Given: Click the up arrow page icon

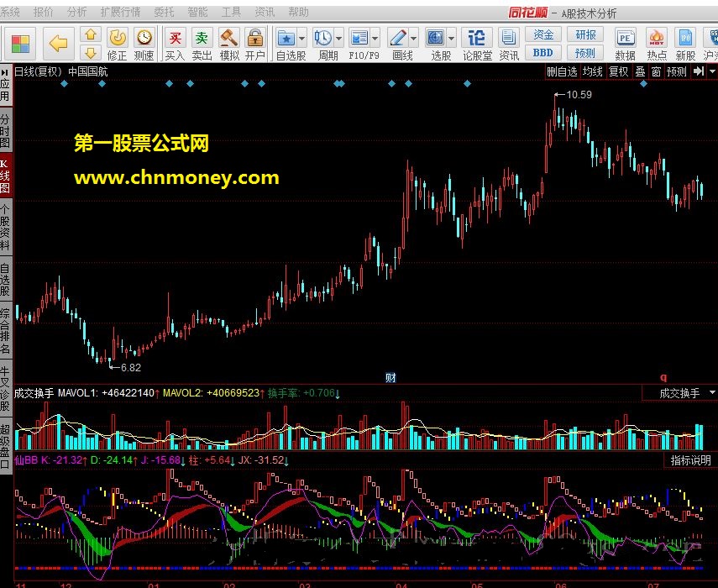Looking at the screenshot, I should pyautogui.click(x=91, y=34).
